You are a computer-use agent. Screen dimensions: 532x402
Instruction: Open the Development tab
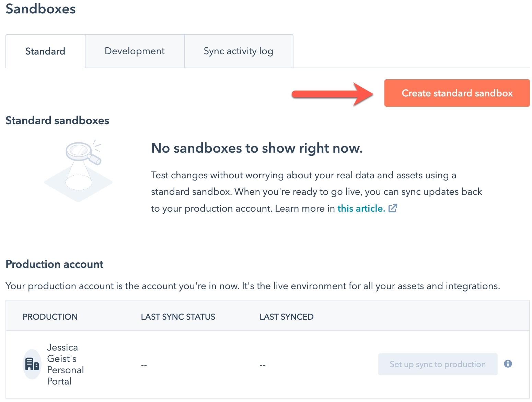click(134, 51)
